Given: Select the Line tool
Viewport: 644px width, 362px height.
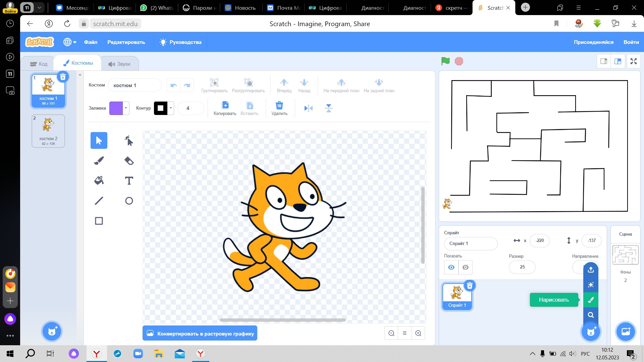Looking at the screenshot, I should click(x=99, y=201).
